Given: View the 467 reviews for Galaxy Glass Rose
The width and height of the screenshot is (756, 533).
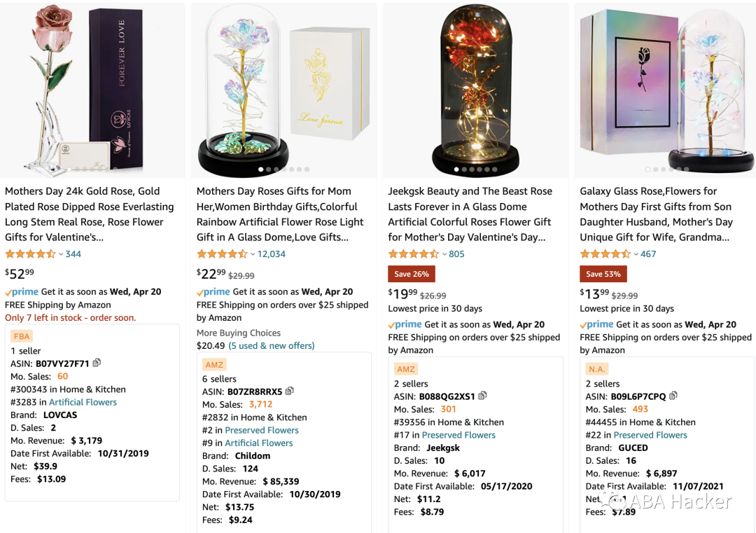Looking at the screenshot, I should pyautogui.click(x=648, y=254).
